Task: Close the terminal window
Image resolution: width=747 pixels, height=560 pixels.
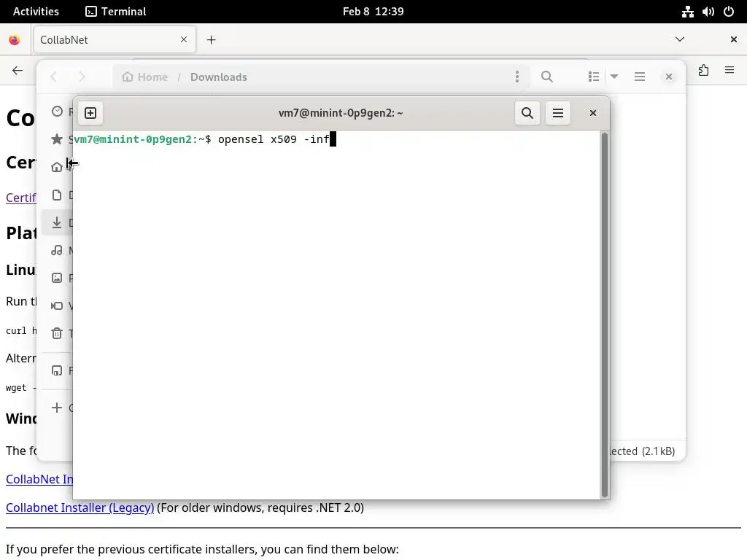Action: [592, 113]
